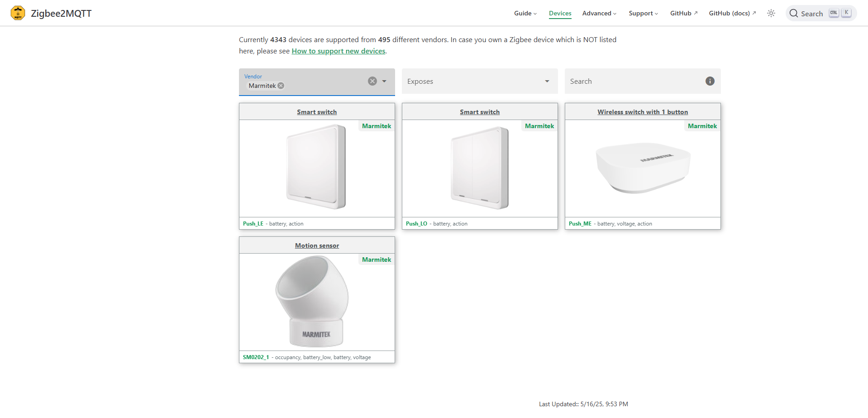This screenshot has height=418, width=868.
Task: Click the CTRL key hint in Search button
Action: tap(834, 13)
